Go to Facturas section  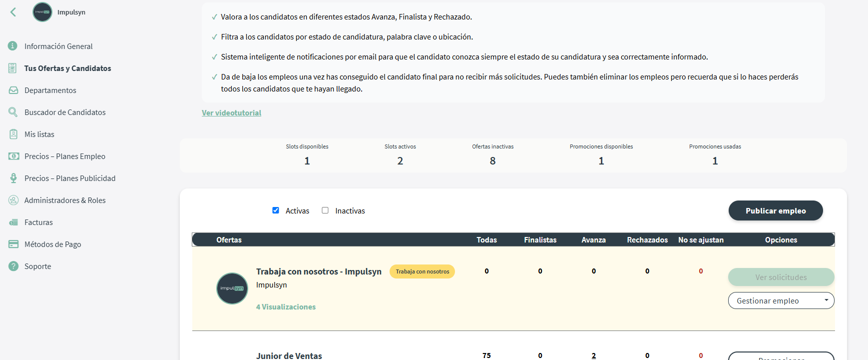point(38,222)
